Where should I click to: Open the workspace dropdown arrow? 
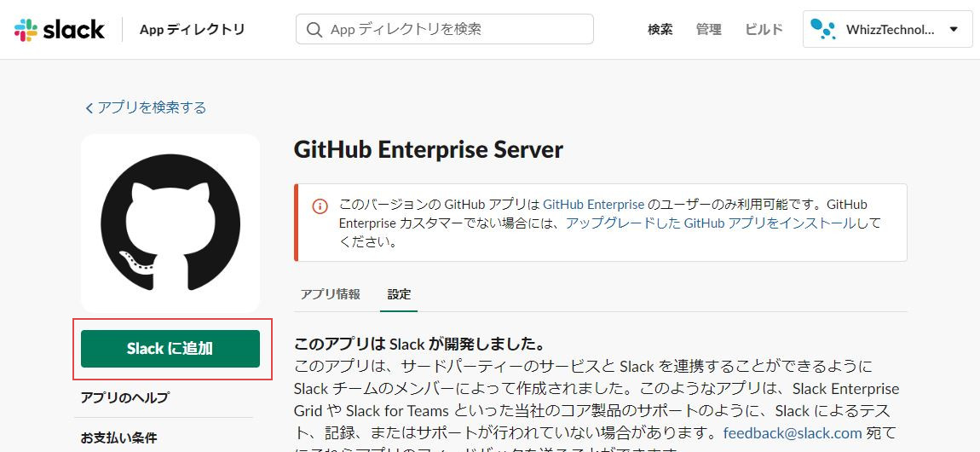click(953, 29)
